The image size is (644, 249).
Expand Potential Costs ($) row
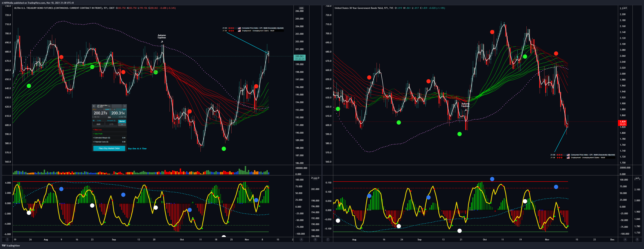click(109, 142)
